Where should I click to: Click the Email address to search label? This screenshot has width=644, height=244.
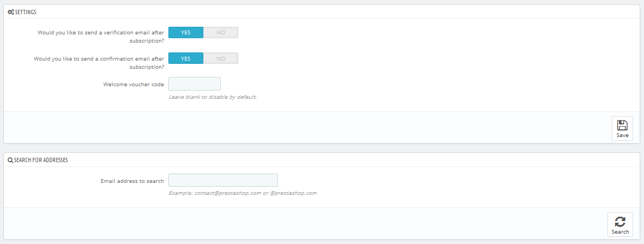pos(132,181)
